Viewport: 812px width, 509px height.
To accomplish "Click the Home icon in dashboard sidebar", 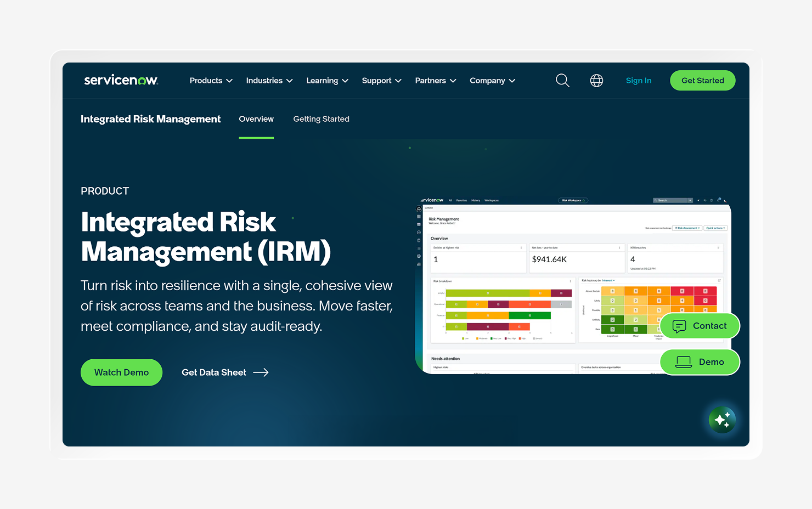I will (x=419, y=209).
